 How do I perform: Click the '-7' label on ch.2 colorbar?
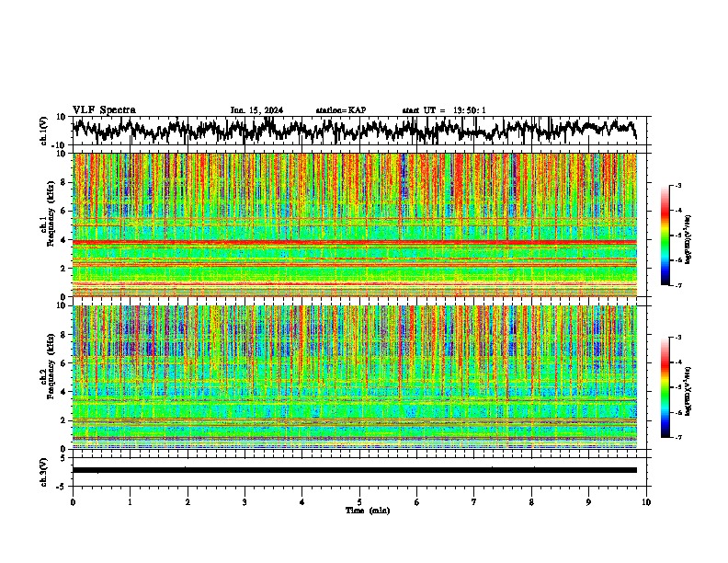[677, 437]
